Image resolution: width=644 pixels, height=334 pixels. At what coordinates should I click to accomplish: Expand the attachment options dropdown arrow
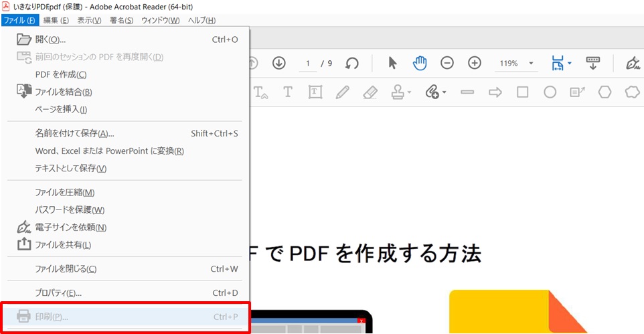click(444, 92)
